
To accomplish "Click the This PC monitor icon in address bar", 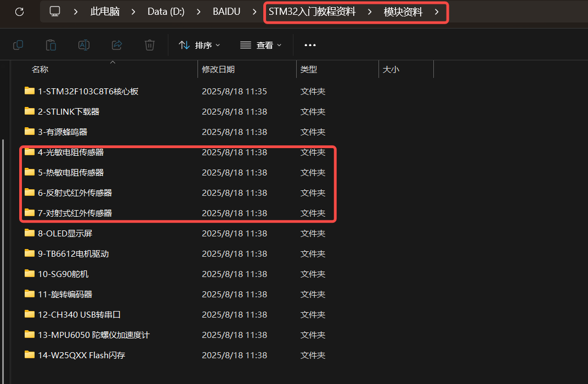I will pos(55,12).
